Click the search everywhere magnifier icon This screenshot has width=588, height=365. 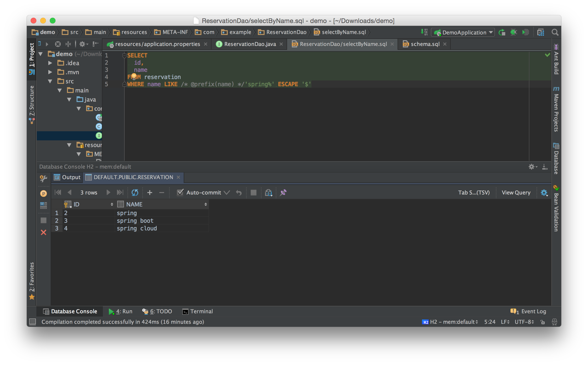click(555, 32)
